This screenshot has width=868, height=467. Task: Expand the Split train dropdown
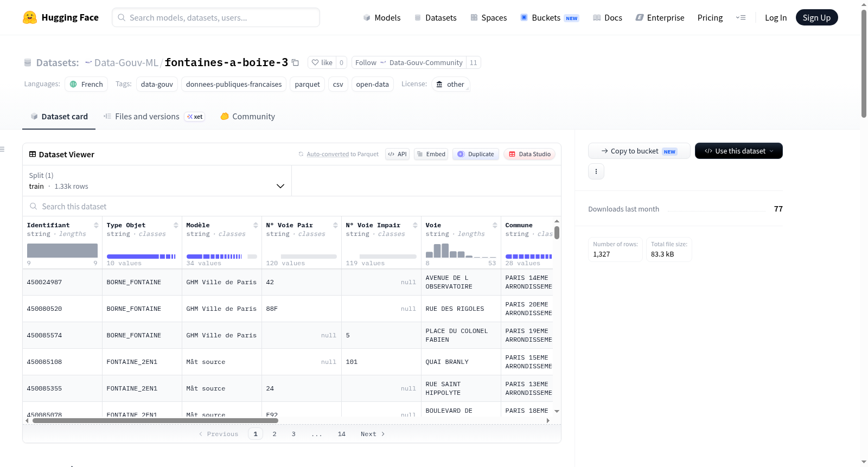click(x=157, y=181)
